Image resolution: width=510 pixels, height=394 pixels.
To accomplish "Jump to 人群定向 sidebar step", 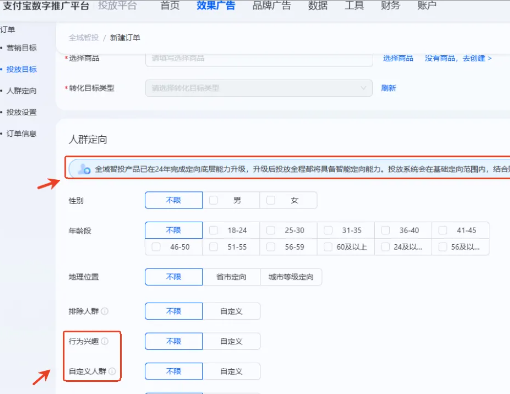I will coord(22,91).
